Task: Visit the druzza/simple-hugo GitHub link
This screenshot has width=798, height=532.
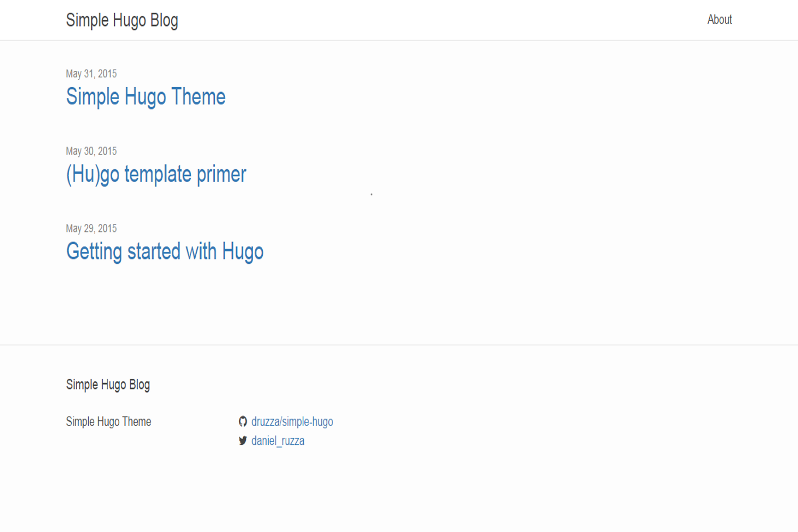Action: [x=292, y=421]
